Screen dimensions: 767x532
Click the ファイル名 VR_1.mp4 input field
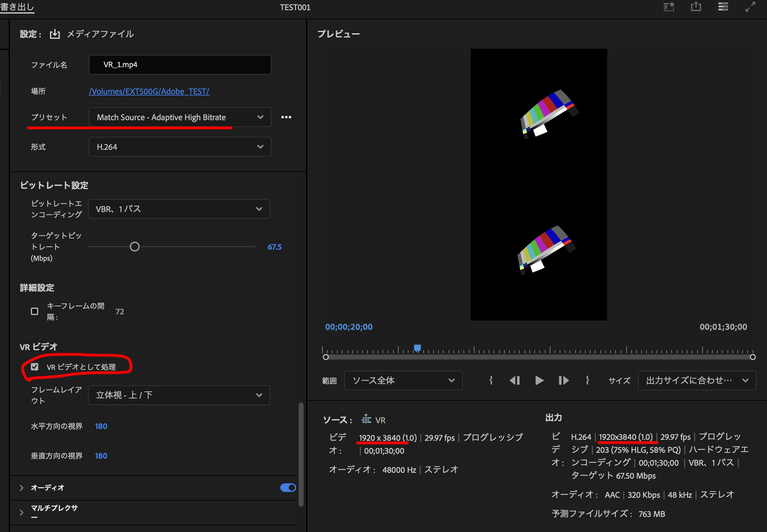(x=180, y=65)
